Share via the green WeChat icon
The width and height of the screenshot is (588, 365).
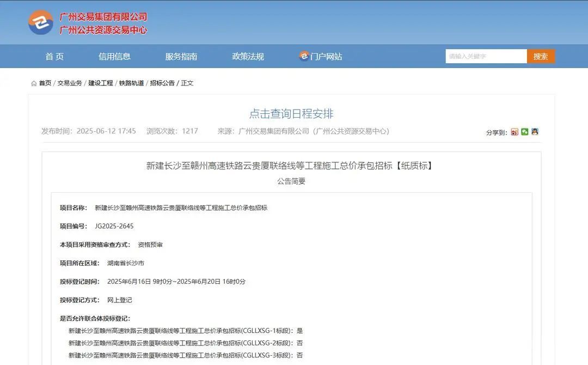tap(524, 132)
